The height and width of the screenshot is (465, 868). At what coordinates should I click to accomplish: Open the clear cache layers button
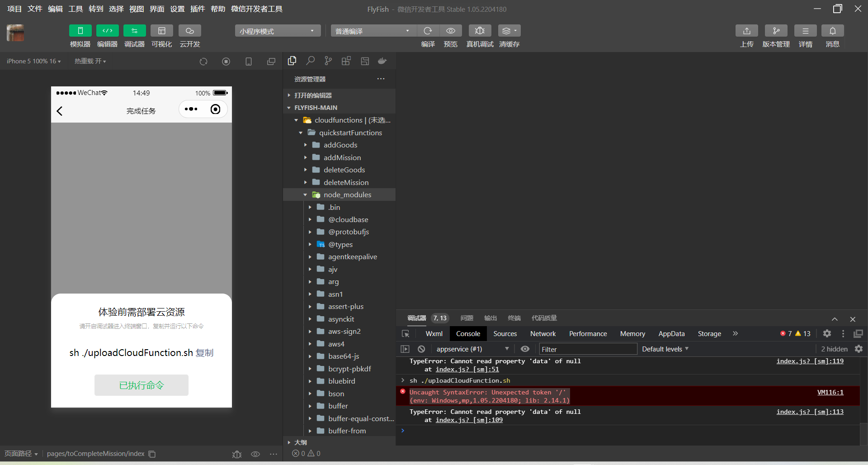pyautogui.click(x=509, y=31)
